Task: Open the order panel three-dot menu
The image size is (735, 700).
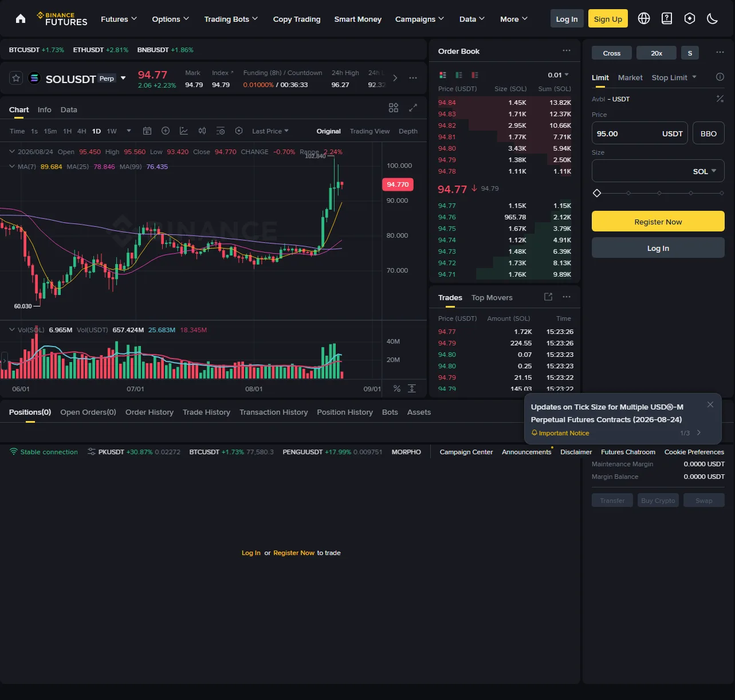Action: (x=720, y=53)
